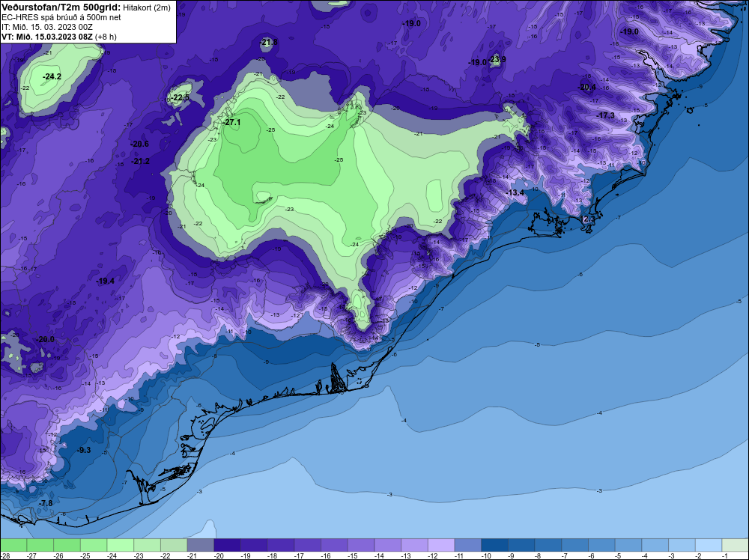Click the -17.3 temperature value
Screen dimensions: 749x560
click(x=605, y=115)
